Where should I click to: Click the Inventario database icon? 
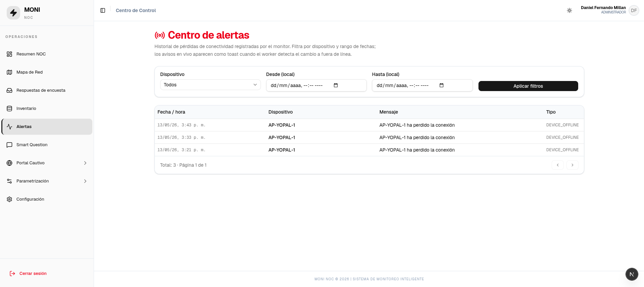click(9, 109)
